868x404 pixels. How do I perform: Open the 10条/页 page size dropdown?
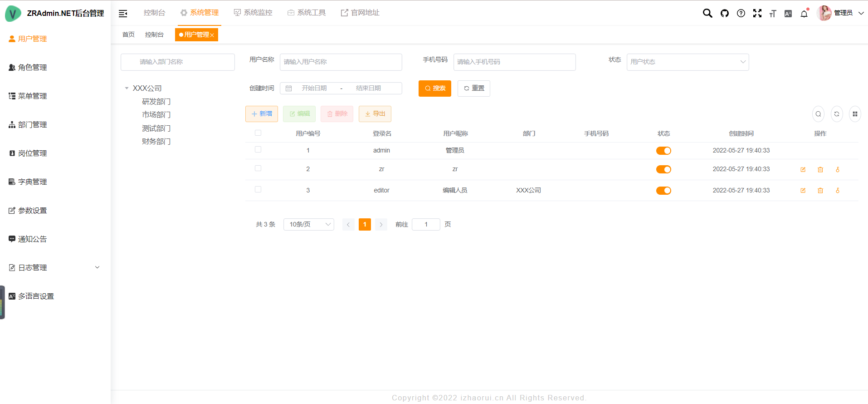308,224
